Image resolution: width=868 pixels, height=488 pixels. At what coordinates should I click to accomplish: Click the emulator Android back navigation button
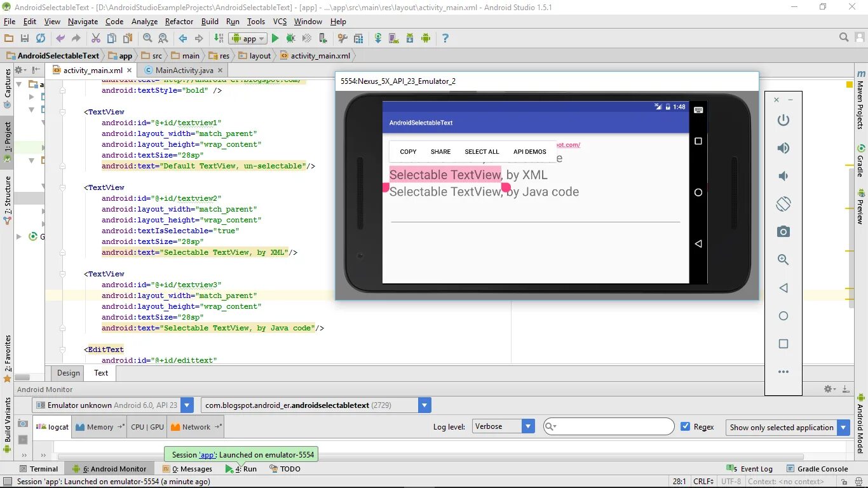coord(698,244)
